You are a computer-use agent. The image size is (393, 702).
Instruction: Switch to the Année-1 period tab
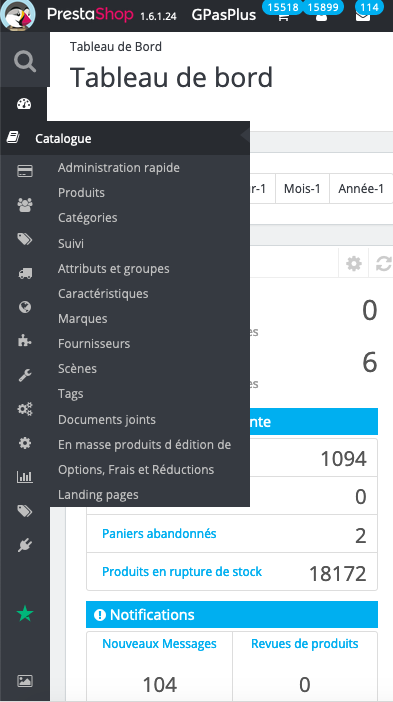click(361, 188)
